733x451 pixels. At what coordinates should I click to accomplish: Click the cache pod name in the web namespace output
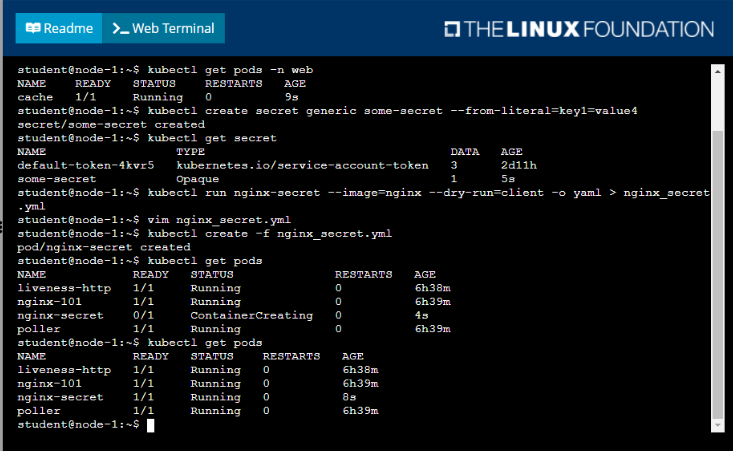coord(33,97)
